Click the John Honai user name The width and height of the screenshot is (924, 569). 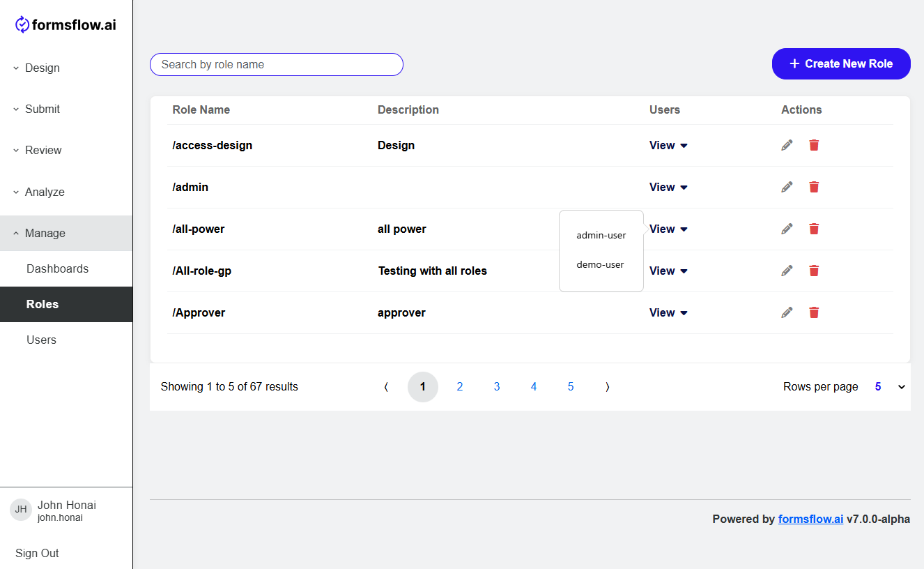(x=67, y=505)
